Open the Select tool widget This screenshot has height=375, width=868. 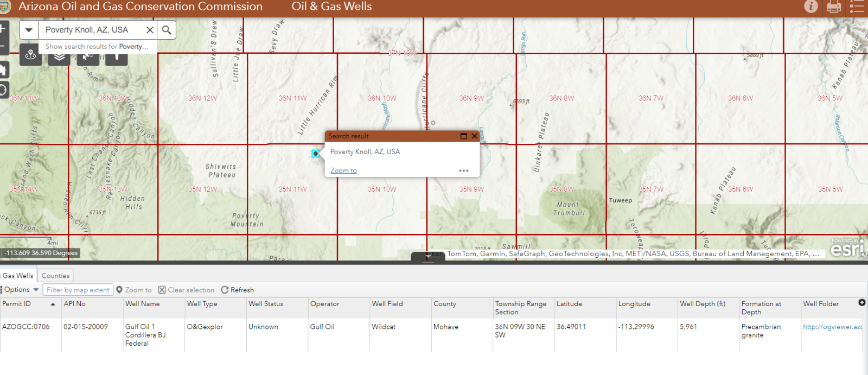pyautogui.click(x=87, y=57)
